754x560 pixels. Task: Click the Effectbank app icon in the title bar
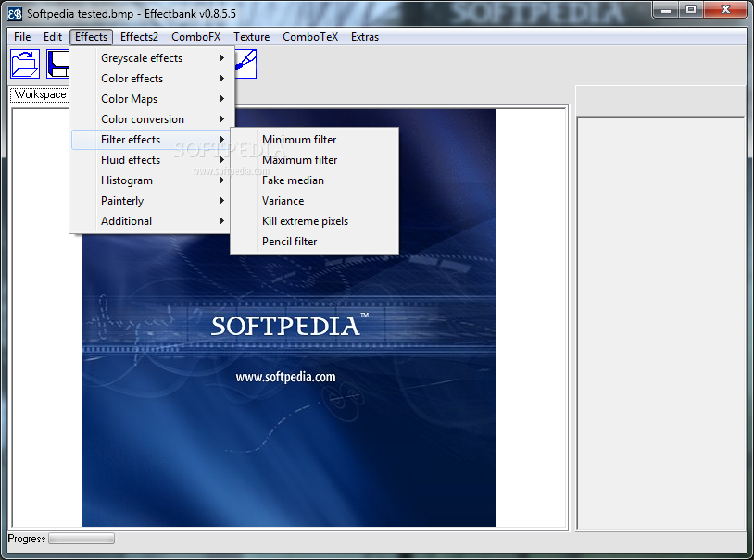(15, 14)
